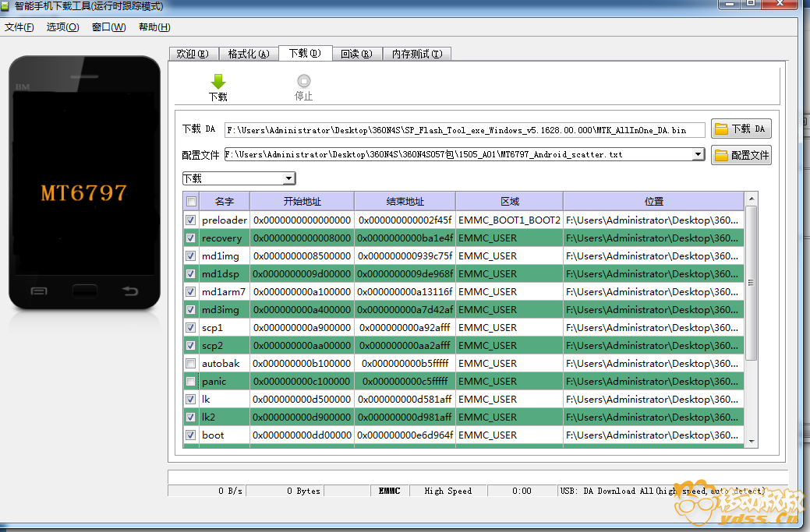Enable the autobak partition checkbox
The height and width of the screenshot is (532, 810).
191,364
